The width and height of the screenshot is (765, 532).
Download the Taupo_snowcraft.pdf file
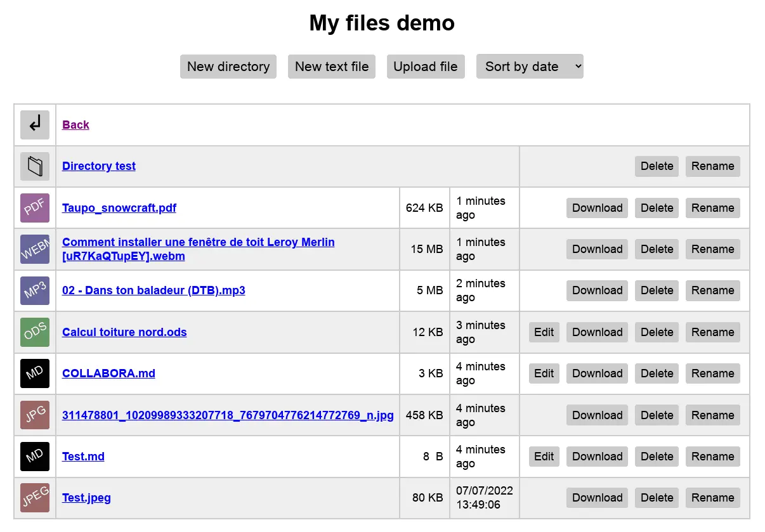[597, 207]
